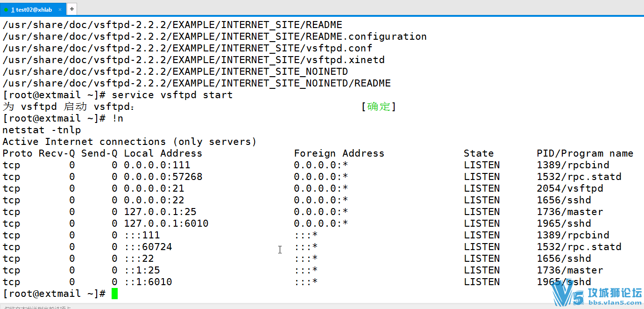The image size is (644, 309).
Task: Click the green connection status dot on the tab
Action: (x=6, y=10)
